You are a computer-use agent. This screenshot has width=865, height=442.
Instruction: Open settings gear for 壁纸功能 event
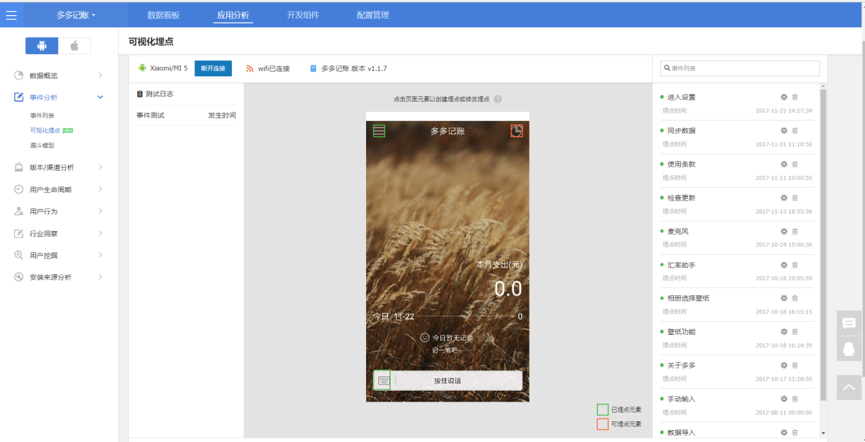(784, 332)
